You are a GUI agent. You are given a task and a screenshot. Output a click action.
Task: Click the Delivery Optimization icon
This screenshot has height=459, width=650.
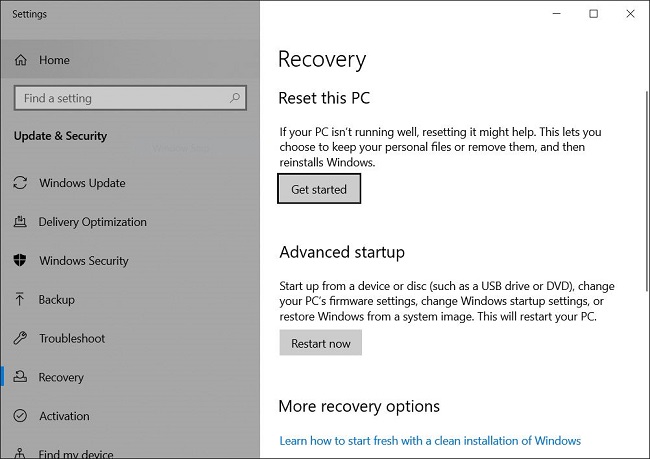point(20,222)
